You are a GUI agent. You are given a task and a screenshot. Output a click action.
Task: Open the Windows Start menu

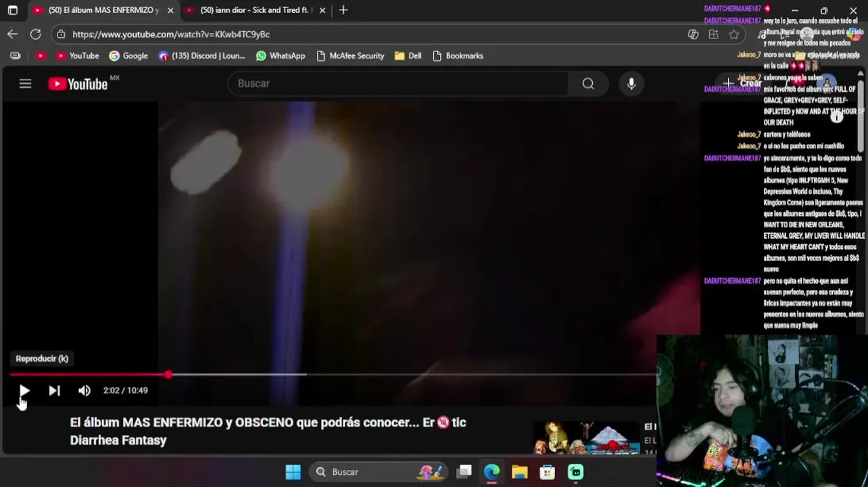pyautogui.click(x=293, y=471)
